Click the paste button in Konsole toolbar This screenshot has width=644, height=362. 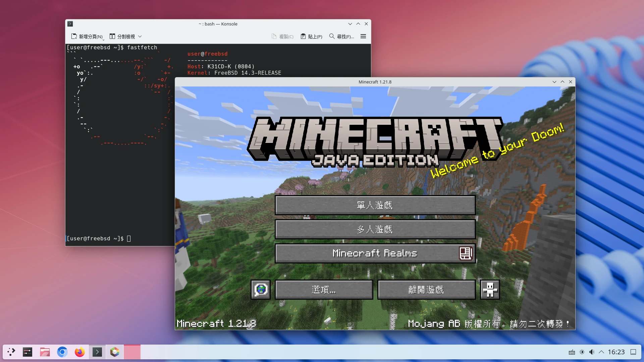311,36
